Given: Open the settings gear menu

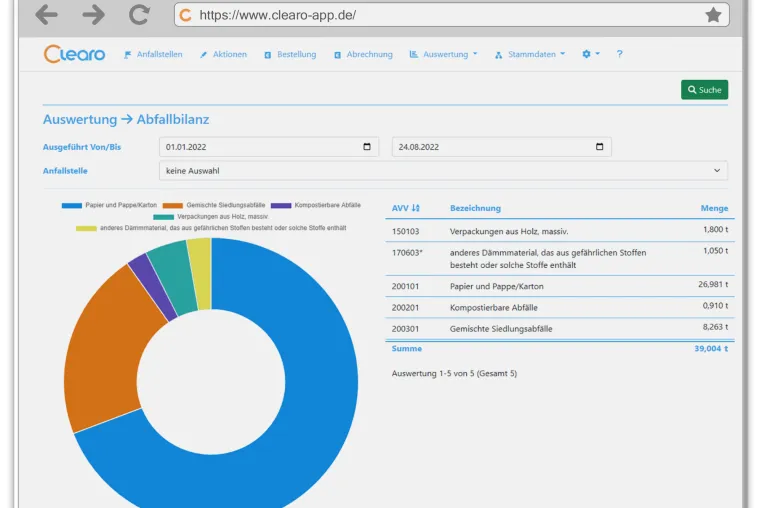Looking at the screenshot, I should (x=590, y=54).
